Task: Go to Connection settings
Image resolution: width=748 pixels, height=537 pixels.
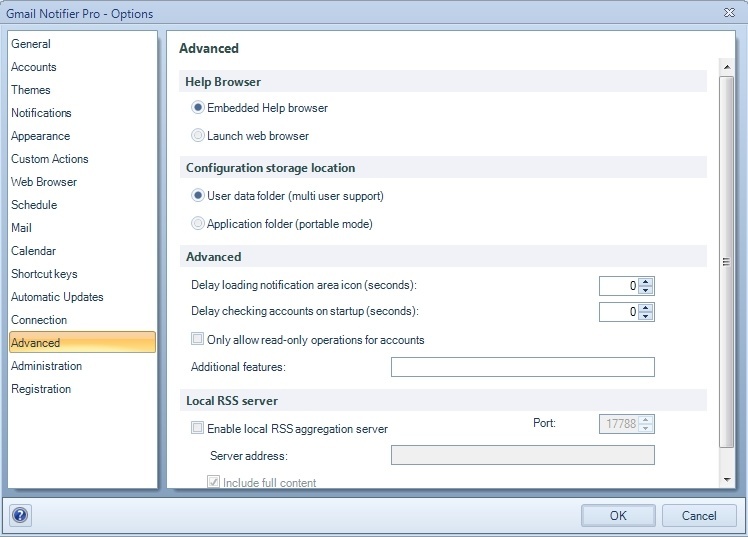Action: click(83, 320)
